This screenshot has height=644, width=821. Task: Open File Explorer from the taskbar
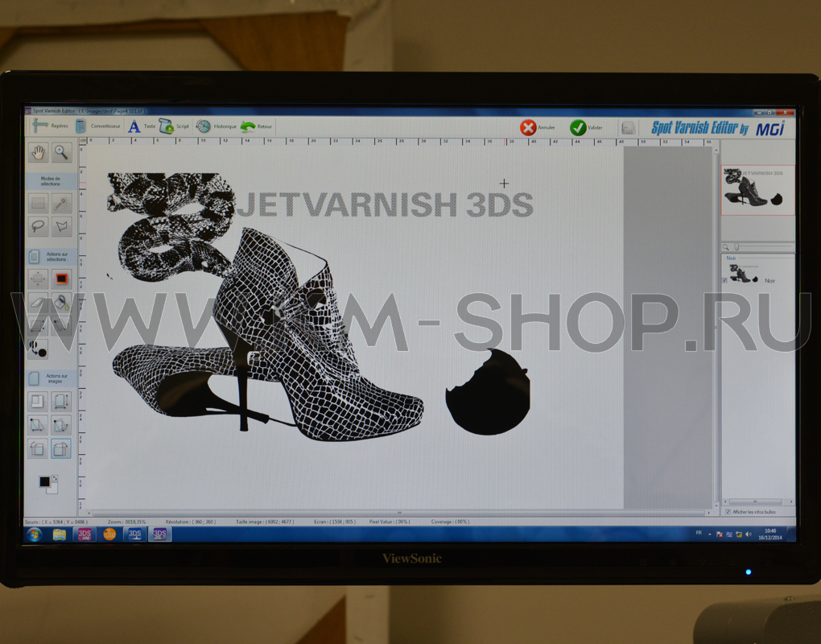60,535
